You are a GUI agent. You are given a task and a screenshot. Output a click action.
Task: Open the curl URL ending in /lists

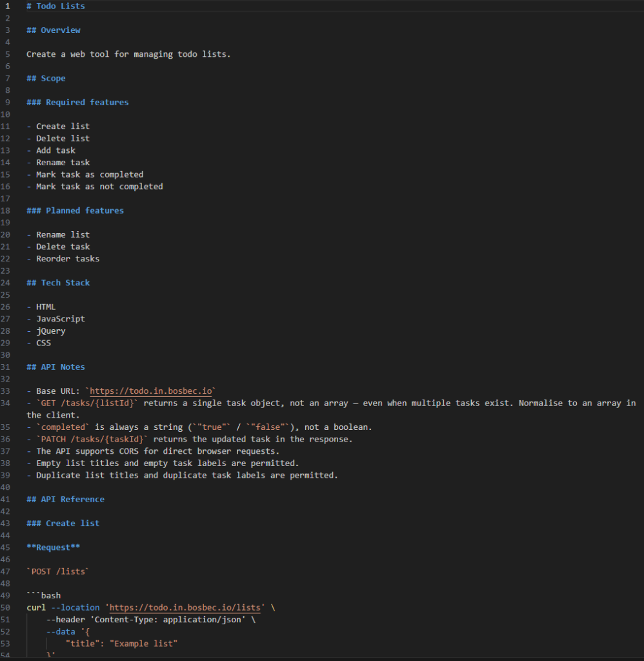185,607
